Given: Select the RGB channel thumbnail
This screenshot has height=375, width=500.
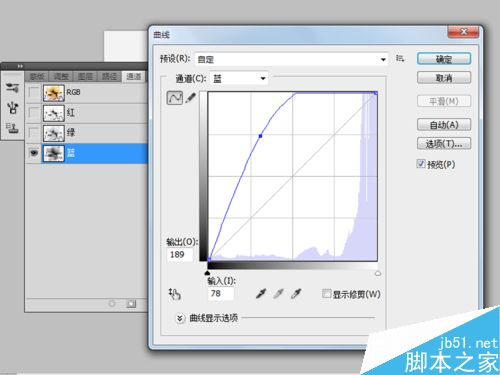Looking at the screenshot, I should coord(53,93).
